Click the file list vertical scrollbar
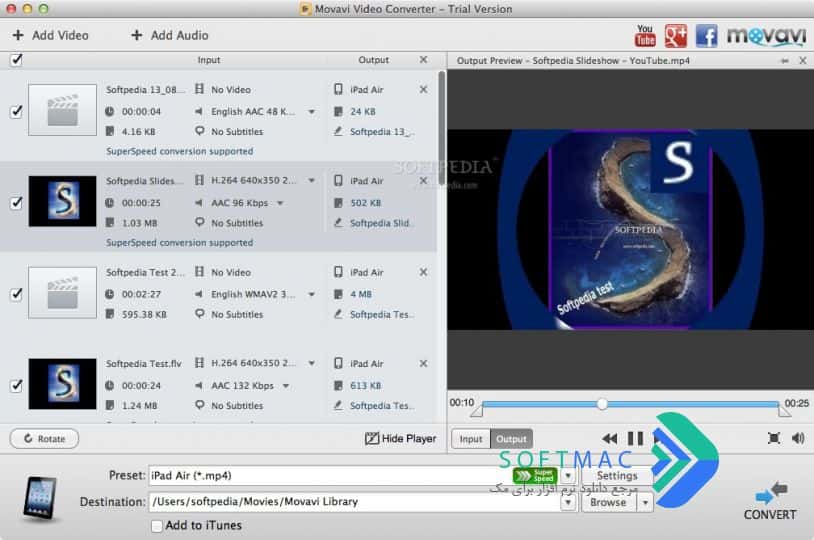This screenshot has height=540, width=814. pyautogui.click(x=441, y=128)
